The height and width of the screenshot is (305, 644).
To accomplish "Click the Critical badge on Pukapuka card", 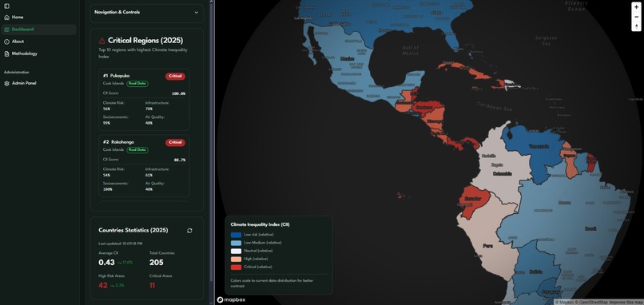I will pyautogui.click(x=175, y=77).
